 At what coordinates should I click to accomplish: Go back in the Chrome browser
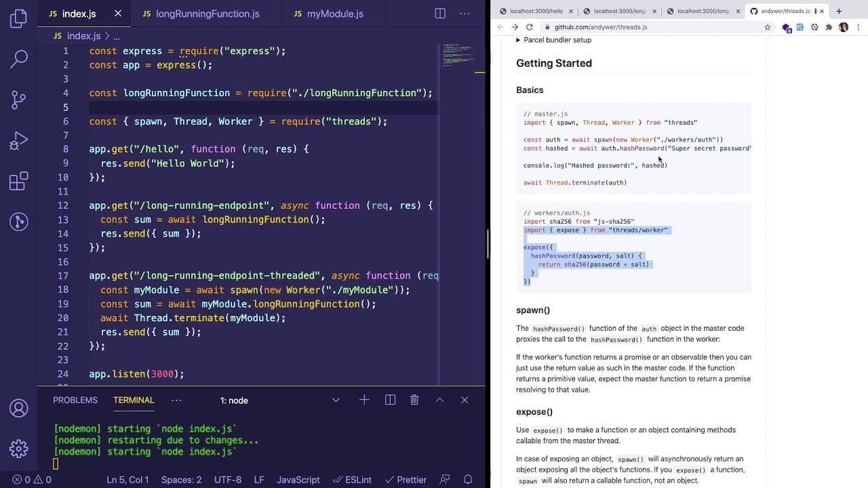(x=500, y=27)
